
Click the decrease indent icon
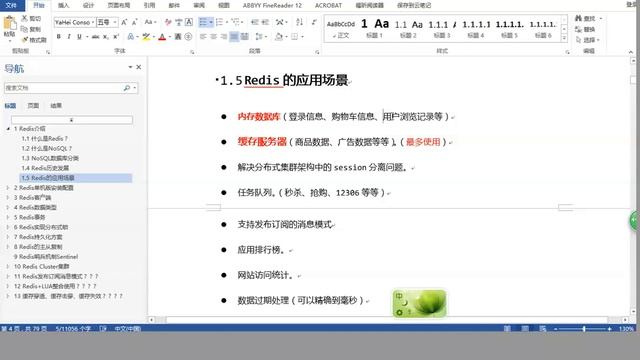point(255,22)
